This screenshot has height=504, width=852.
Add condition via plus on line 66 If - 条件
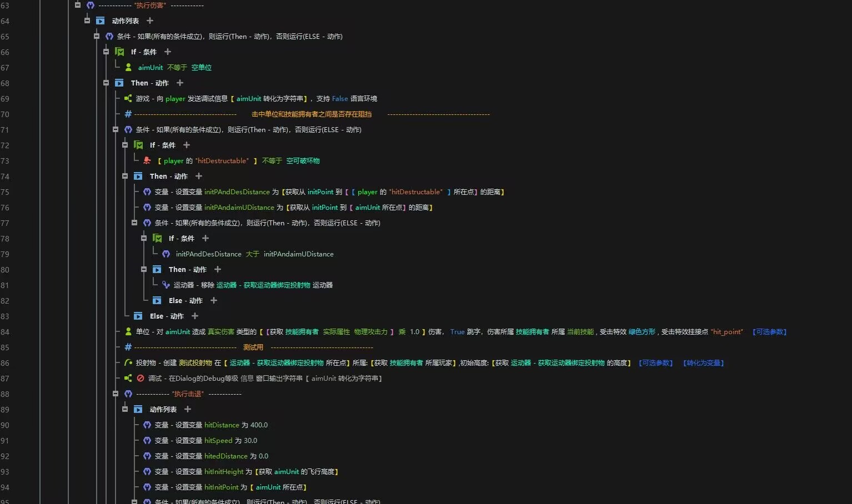[168, 52]
